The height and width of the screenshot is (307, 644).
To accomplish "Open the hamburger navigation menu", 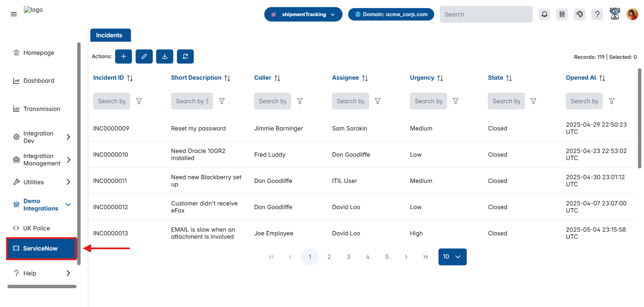I will pyautogui.click(x=13, y=14).
